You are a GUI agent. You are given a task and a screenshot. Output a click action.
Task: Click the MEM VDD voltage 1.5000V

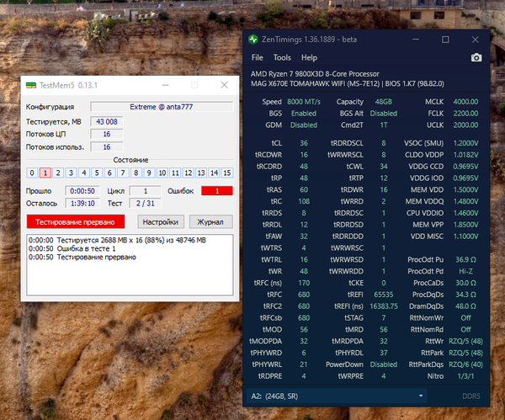pos(465,189)
